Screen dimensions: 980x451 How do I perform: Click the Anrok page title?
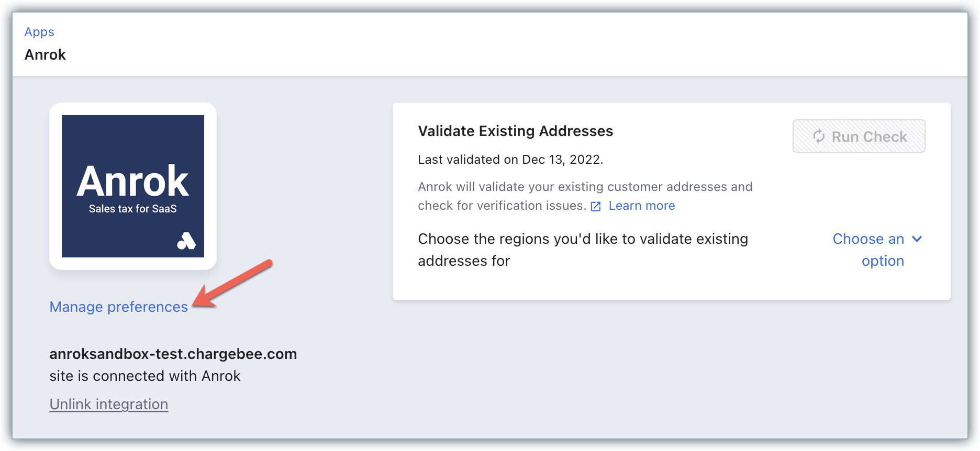45,55
